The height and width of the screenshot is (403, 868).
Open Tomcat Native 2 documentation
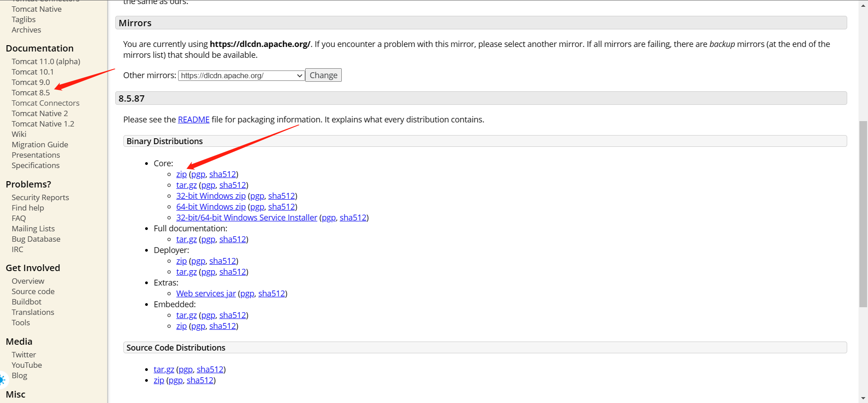point(40,113)
